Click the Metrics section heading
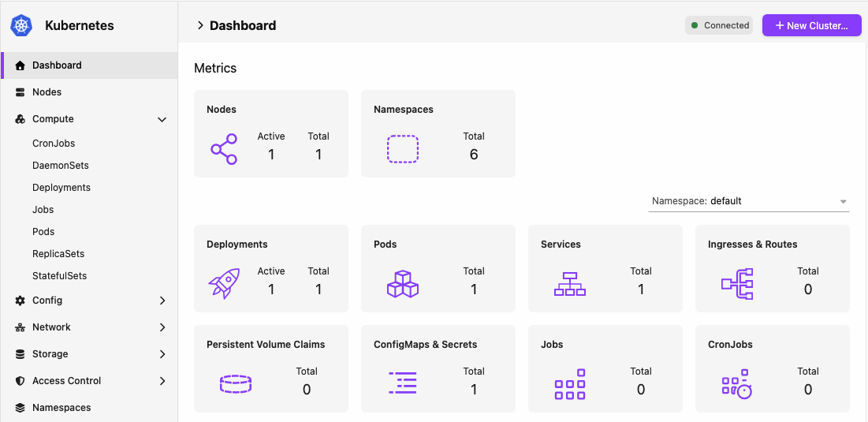This screenshot has height=422, width=868. pyautogui.click(x=215, y=68)
